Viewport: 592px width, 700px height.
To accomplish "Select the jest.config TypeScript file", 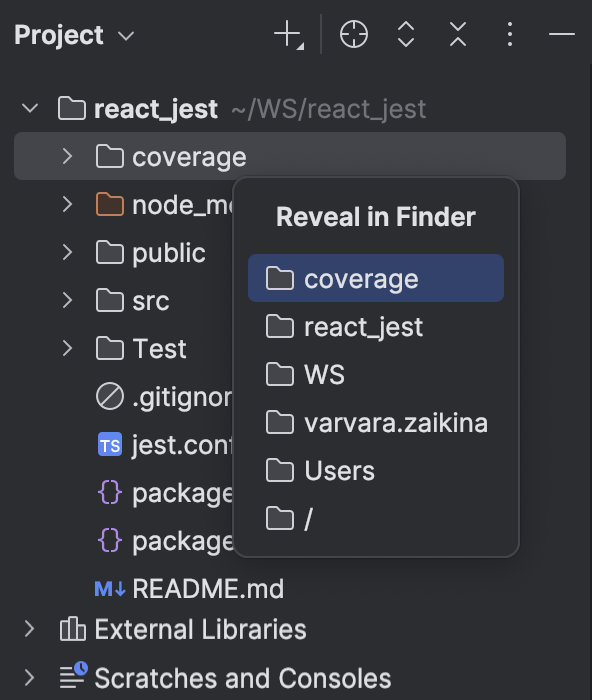I will [x=182, y=445].
